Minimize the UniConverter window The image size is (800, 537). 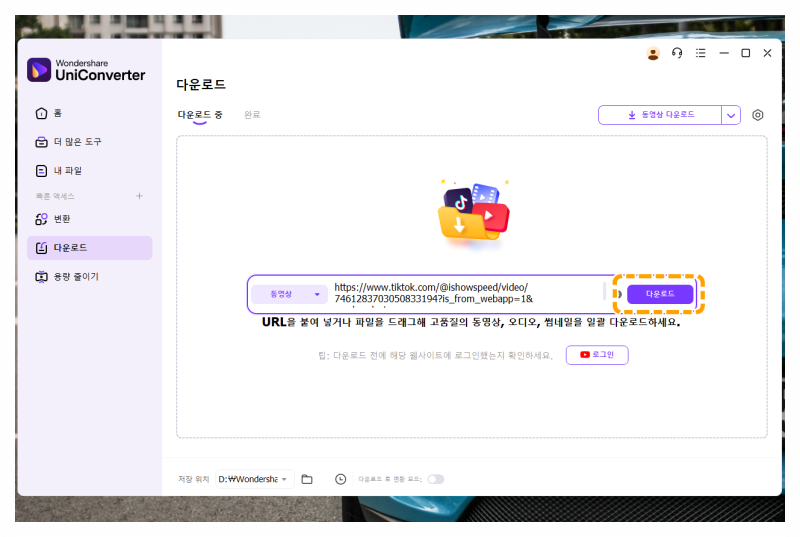[724, 53]
